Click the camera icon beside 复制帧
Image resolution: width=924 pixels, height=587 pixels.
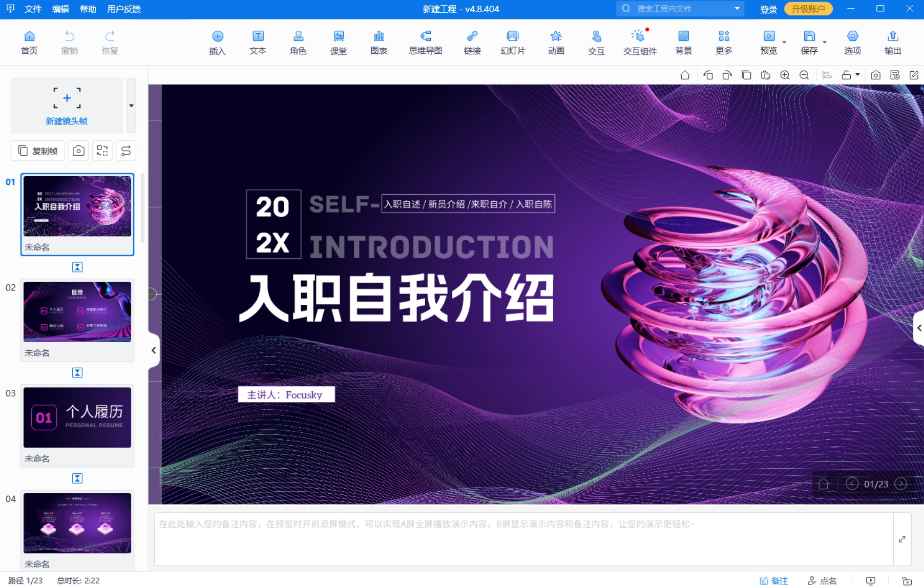tap(78, 151)
